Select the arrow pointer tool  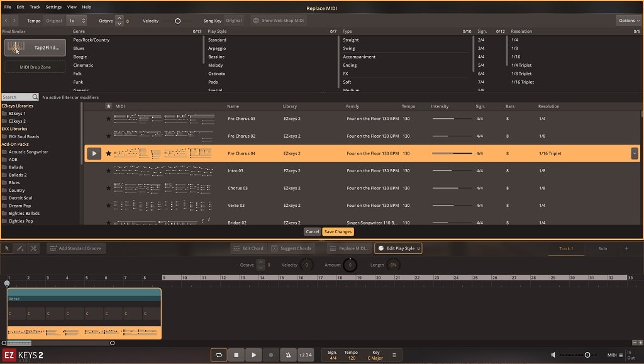coord(7,248)
